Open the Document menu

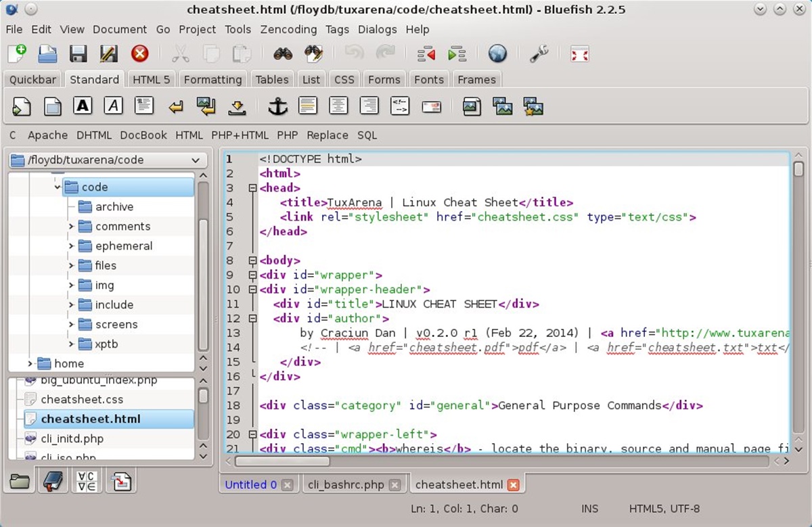tap(120, 29)
